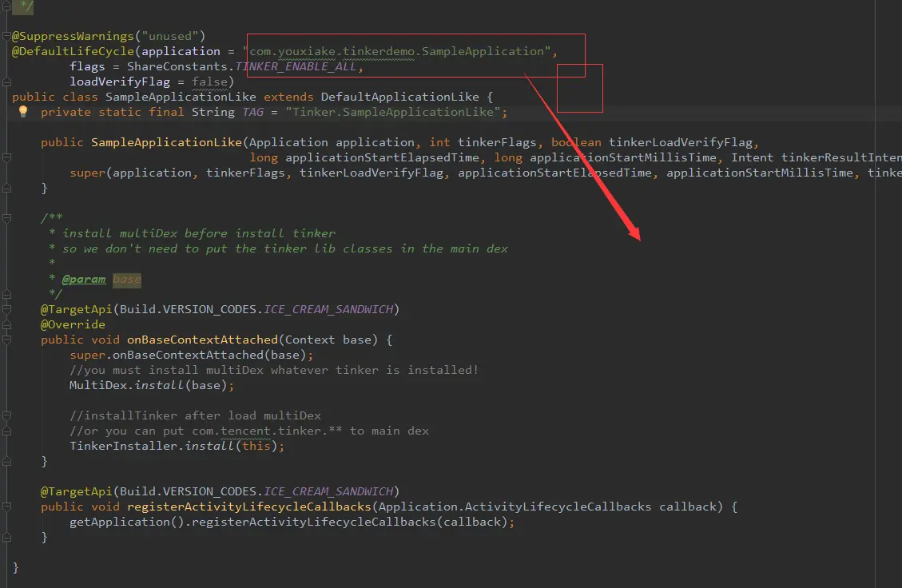Click callback argument inside getApplication().registerActivityLifecycleCallbacks
This screenshot has height=588, width=902.
(471, 522)
